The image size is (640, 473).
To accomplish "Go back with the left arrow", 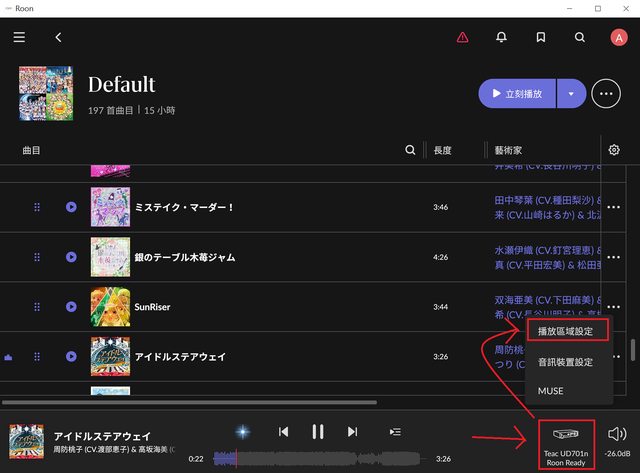I will click(x=58, y=37).
